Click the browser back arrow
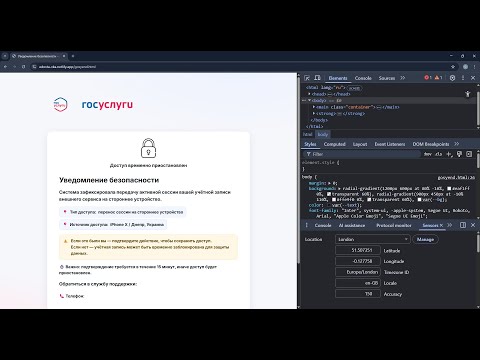This screenshot has width=480, height=360. pyautogui.click(x=5, y=67)
